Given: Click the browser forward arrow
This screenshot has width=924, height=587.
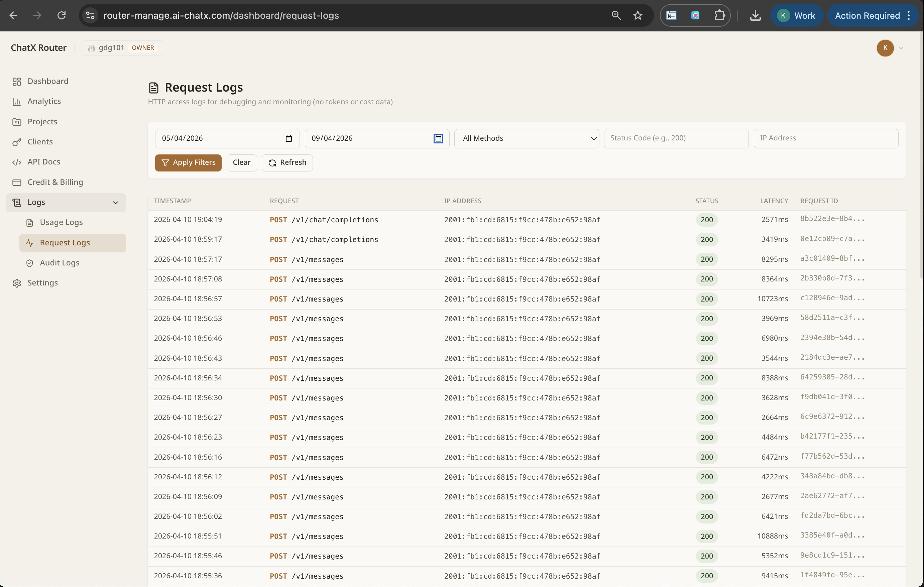Looking at the screenshot, I should tap(37, 15).
